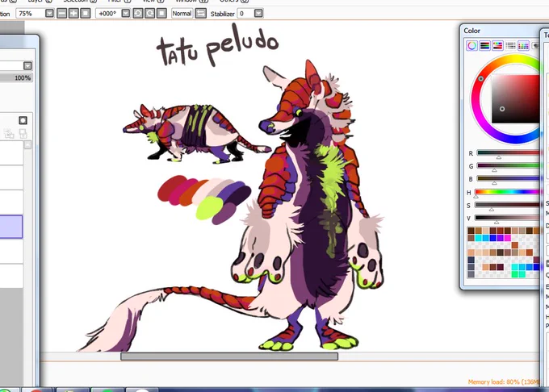Viewport: 549px width, 392px height.
Task: Open the layer blending mode dropdown
Action: [x=27, y=66]
